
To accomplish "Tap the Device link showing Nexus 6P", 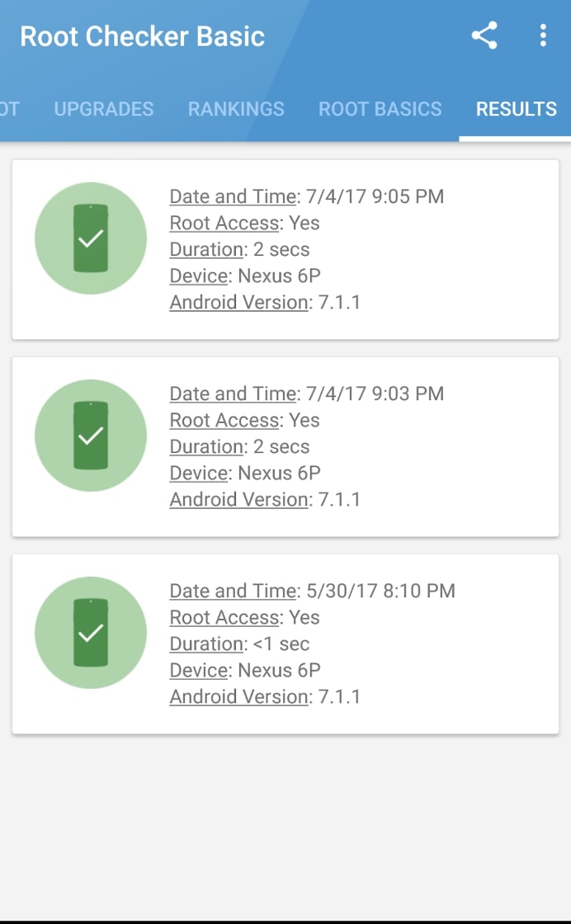I will point(197,276).
